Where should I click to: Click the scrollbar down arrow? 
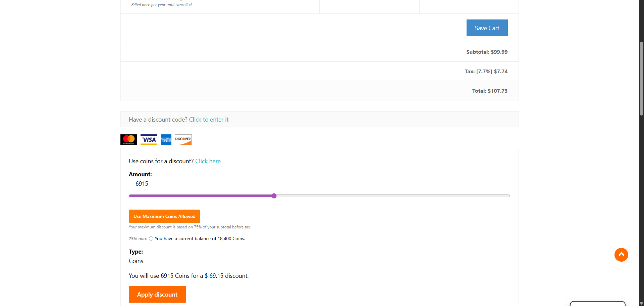[641, 303]
